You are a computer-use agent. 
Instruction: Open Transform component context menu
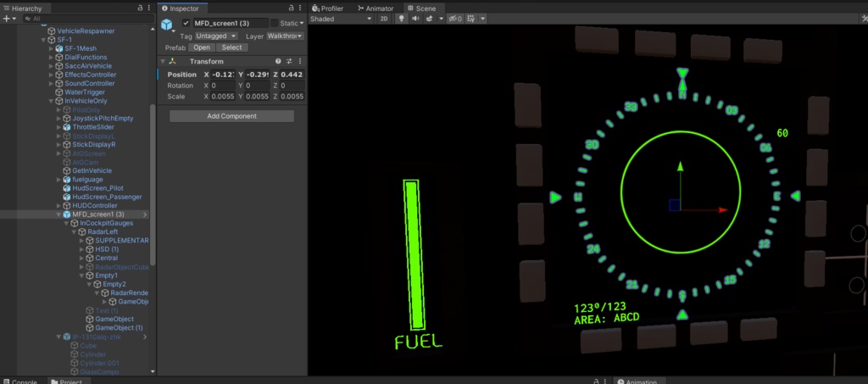pyautogui.click(x=300, y=61)
